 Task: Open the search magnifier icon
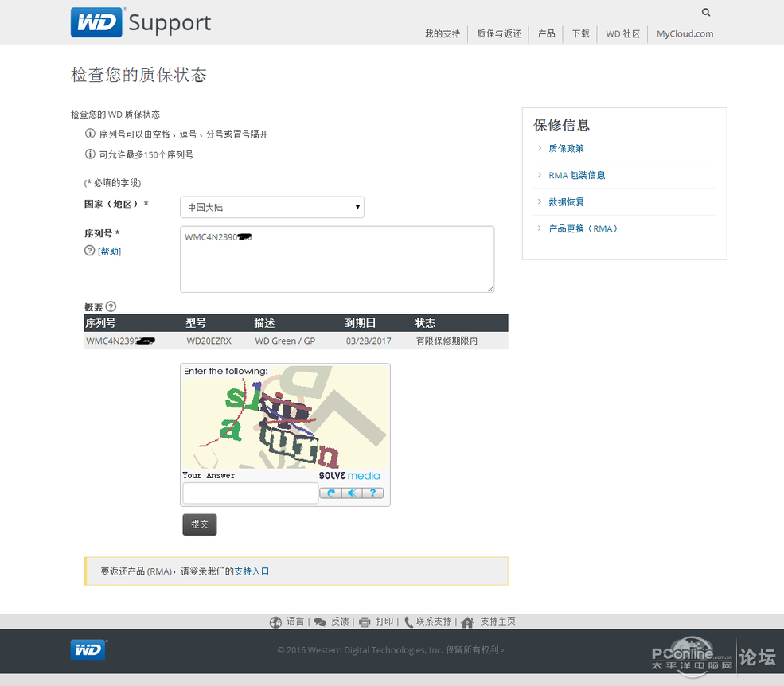pyautogui.click(x=705, y=13)
